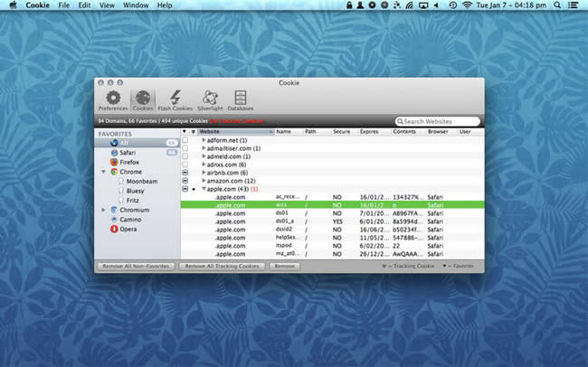This screenshot has width=588, height=367.
Task: Select Safari browser in sidebar
Action: pyautogui.click(x=127, y=152)
